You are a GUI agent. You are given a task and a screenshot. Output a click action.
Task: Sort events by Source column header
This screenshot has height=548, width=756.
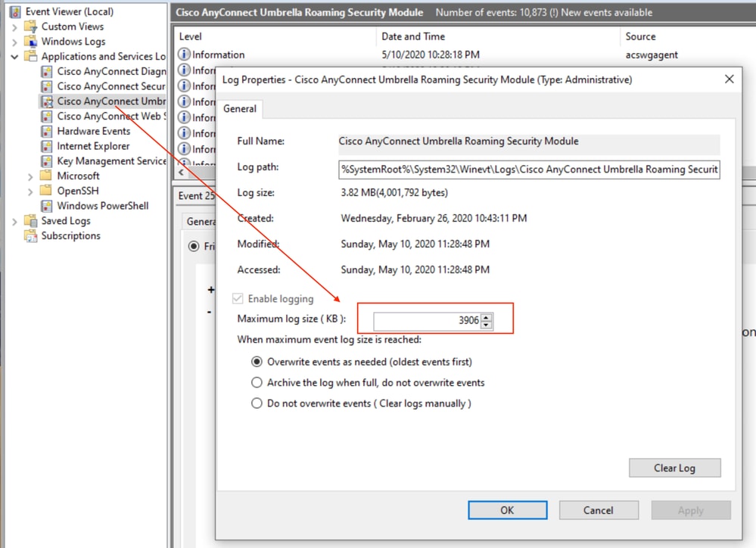640,36
